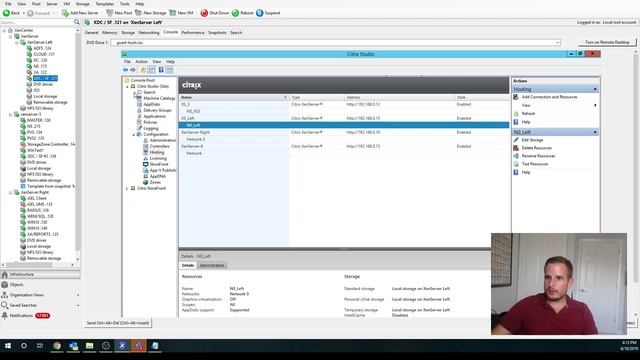
Task: Open the Action menu in Citrix Studio
Action: pos(141,62)
